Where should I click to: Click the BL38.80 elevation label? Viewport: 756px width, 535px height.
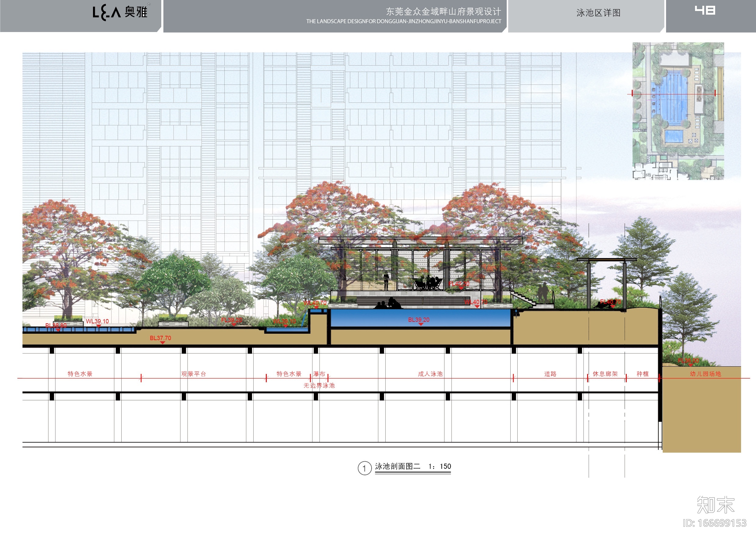(56, 326)
